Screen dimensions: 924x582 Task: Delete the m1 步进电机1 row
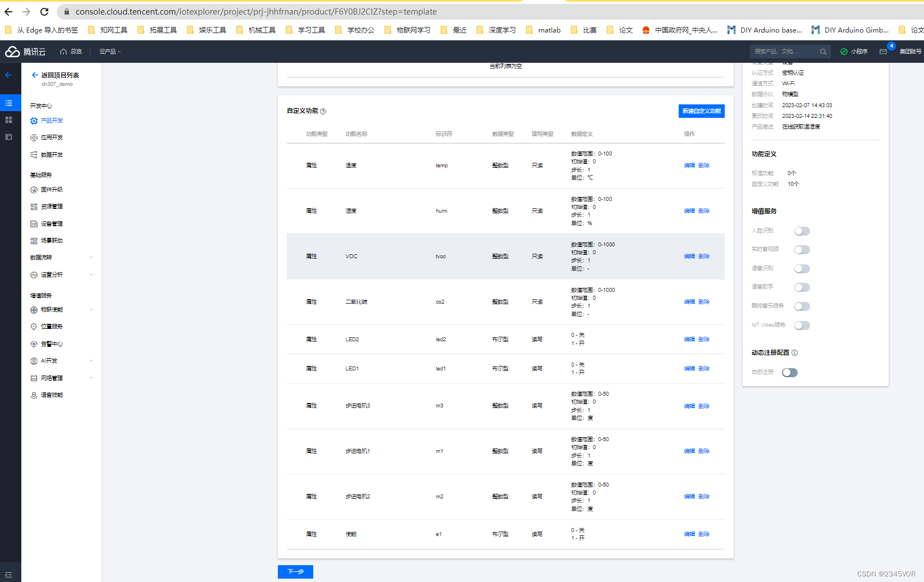[x=704, y=451]
